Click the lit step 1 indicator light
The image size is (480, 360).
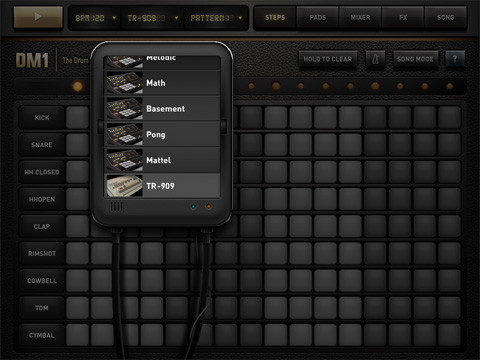pyautogui.click(x=78, y=86)
